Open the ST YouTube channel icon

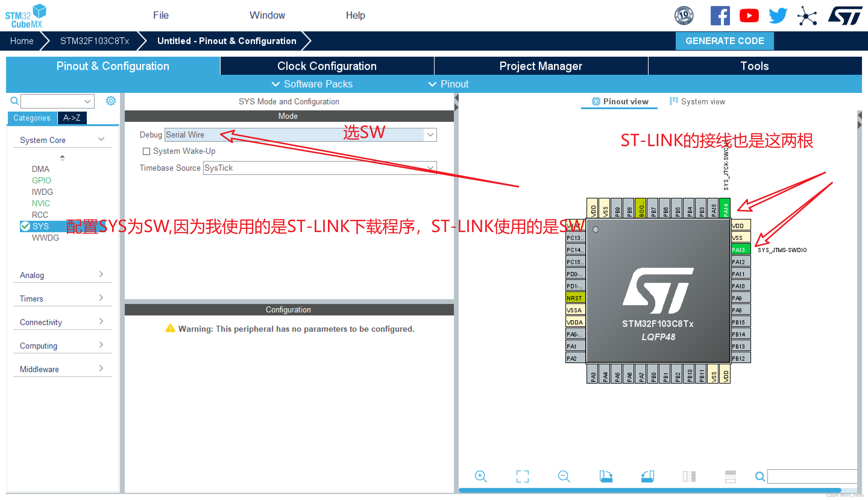(749, 16)
